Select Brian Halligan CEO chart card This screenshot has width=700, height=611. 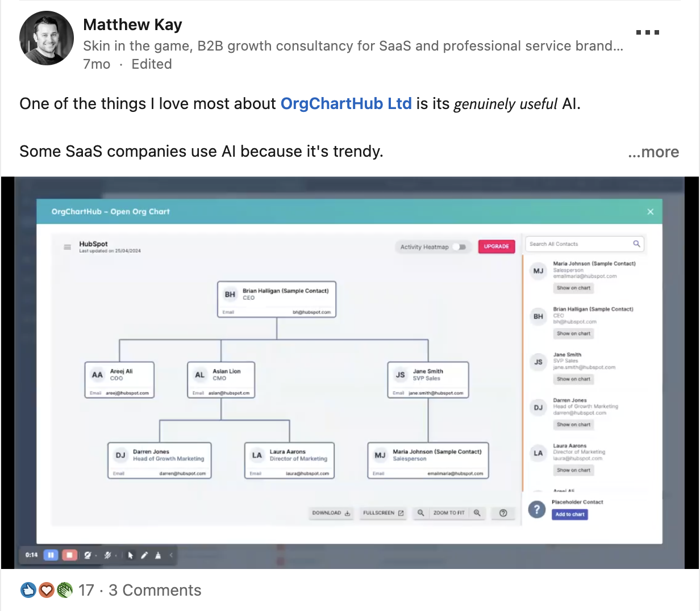(277, 299)
